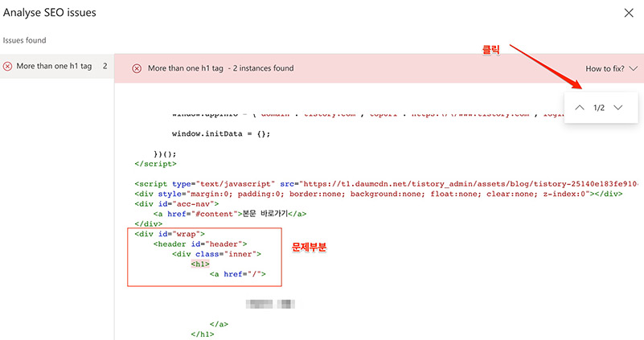Click the error icon beside the sidebar issue

(x=7, y=66)
